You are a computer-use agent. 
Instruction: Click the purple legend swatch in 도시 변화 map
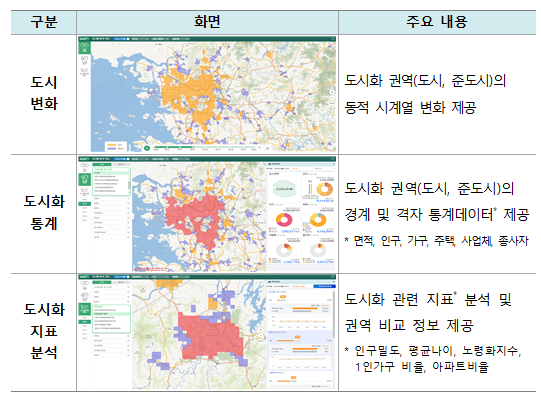coord(112,149)
